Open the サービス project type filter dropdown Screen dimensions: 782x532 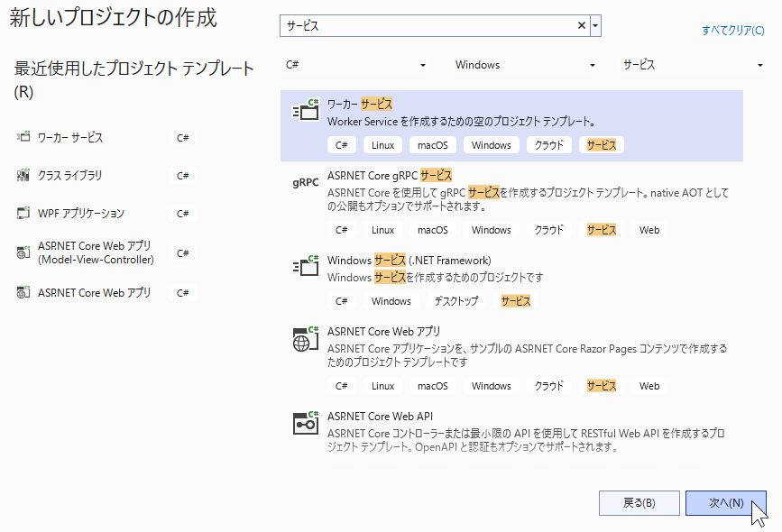click(x=693, y=65)
